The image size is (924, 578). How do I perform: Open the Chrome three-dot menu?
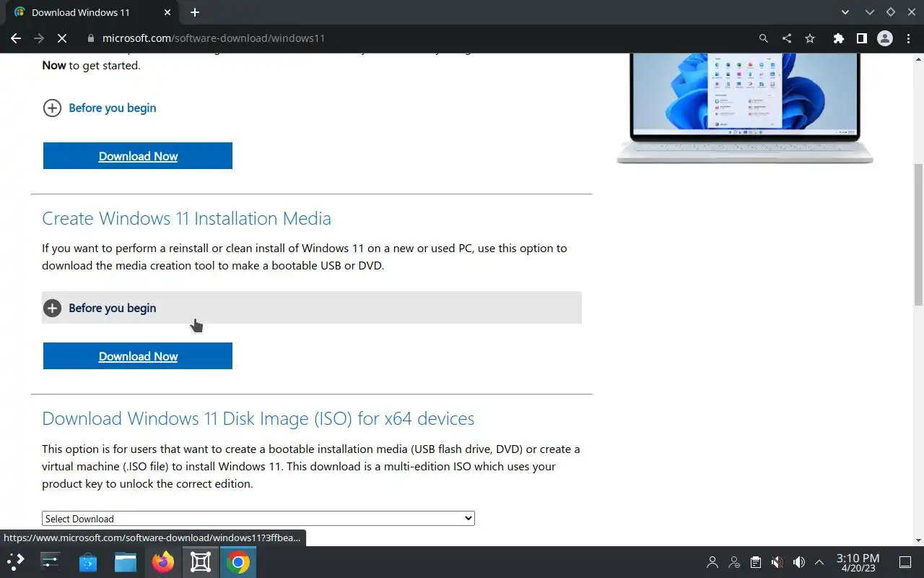click(x=909, y=38)
